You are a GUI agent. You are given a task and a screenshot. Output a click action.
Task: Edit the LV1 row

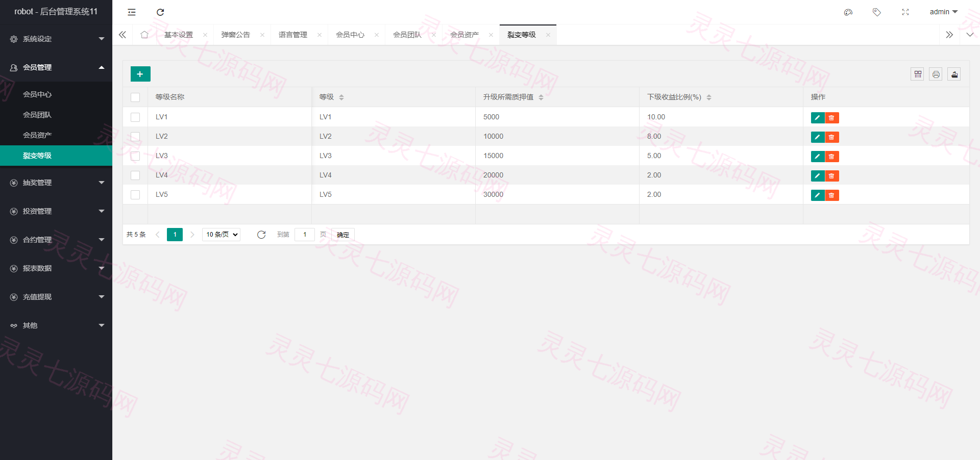818,118
